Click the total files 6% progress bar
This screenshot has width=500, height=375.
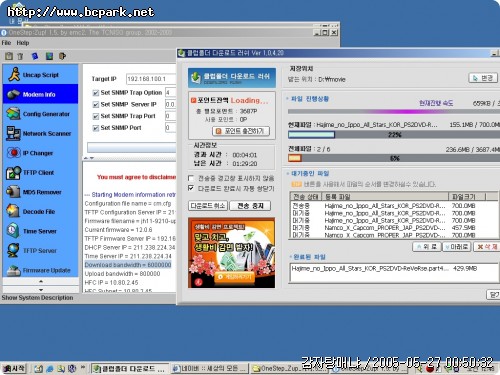394,158
